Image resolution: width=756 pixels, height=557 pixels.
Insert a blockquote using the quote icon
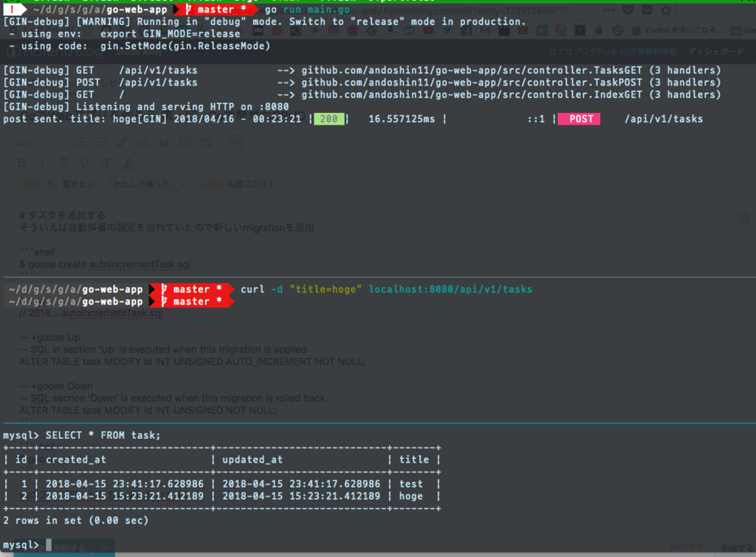click(164, 142)
